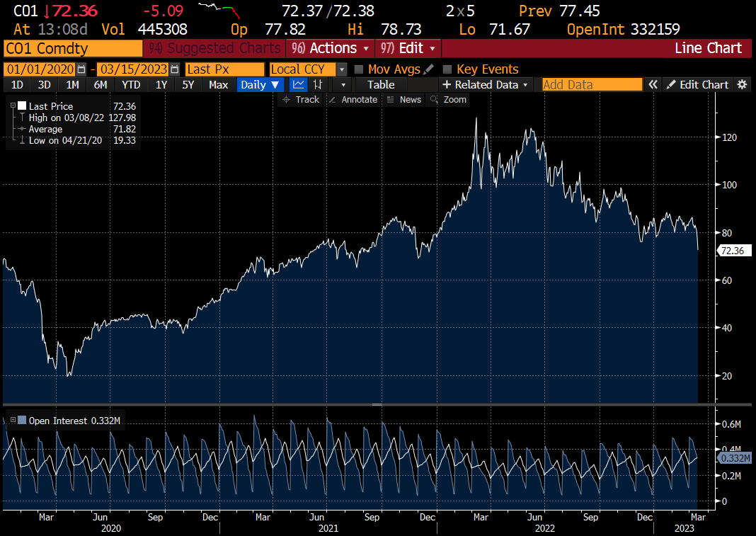Click the 2x5 bid ask size
Viewport: 756px width, 536px height.
(460, 11)
